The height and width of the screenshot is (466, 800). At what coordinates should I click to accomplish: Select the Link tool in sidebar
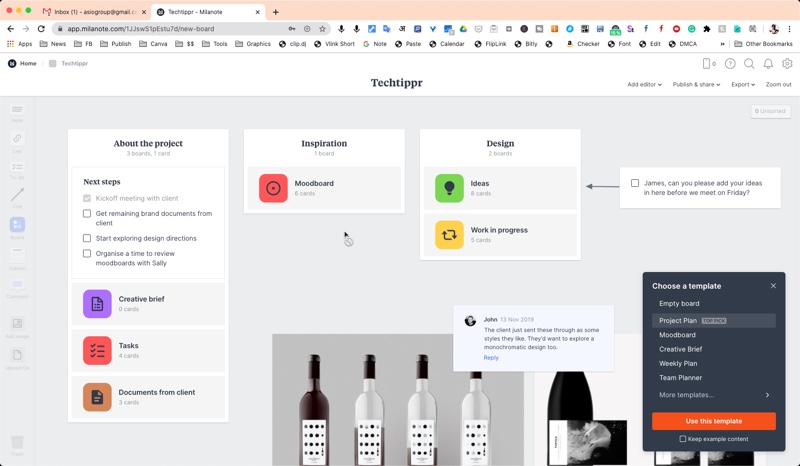tap(17, 142)
